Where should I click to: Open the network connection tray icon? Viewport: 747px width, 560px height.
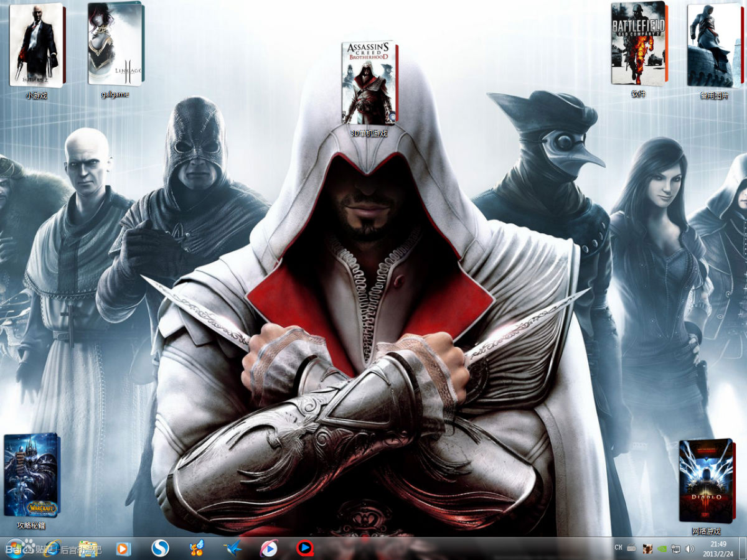pyautogui.click(x=676, y=549)
